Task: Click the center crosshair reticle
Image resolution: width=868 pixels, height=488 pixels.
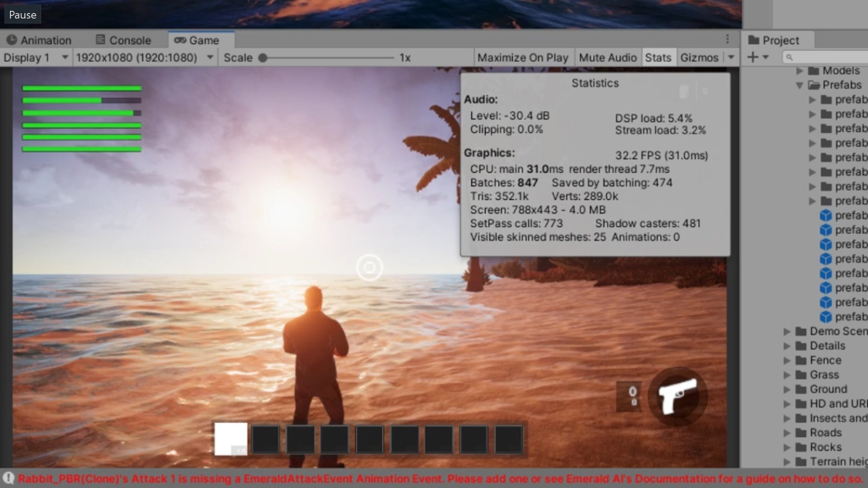Action: click(369, 267)
